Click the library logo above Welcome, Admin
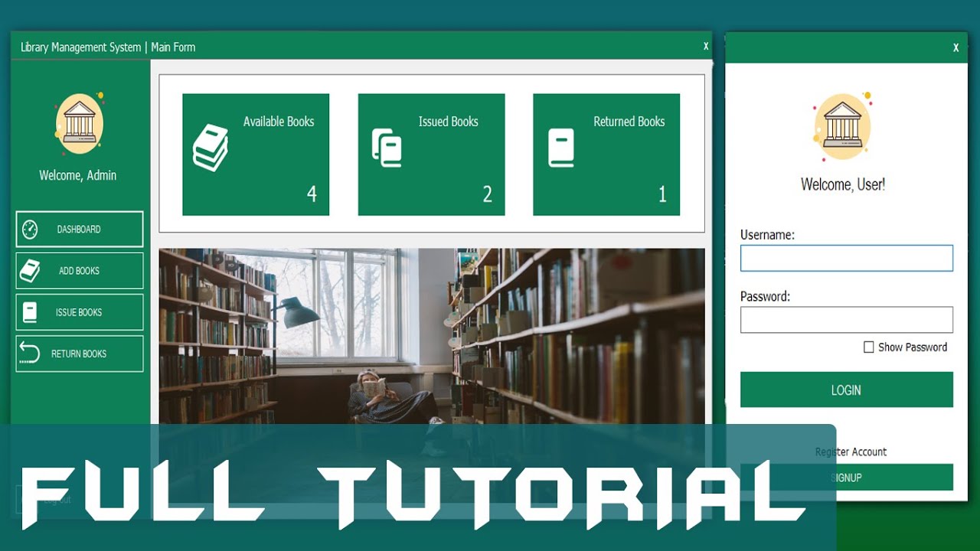The image size is (980, 551). (x=80, y=124)
